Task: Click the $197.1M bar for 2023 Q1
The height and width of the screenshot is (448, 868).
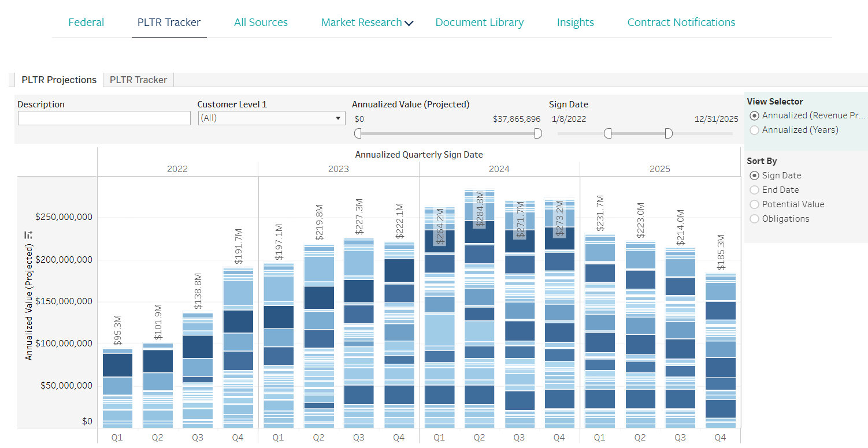Action: point(279,345)
